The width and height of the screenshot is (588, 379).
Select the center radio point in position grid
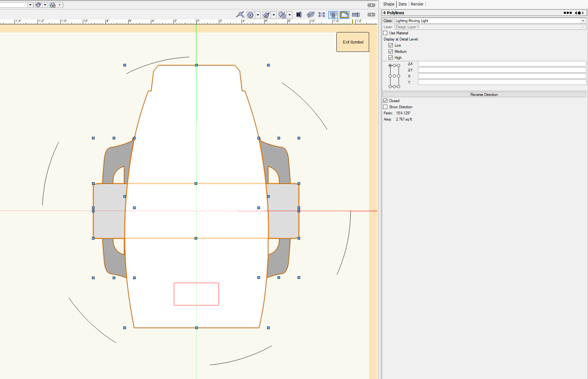coord(394,76)
